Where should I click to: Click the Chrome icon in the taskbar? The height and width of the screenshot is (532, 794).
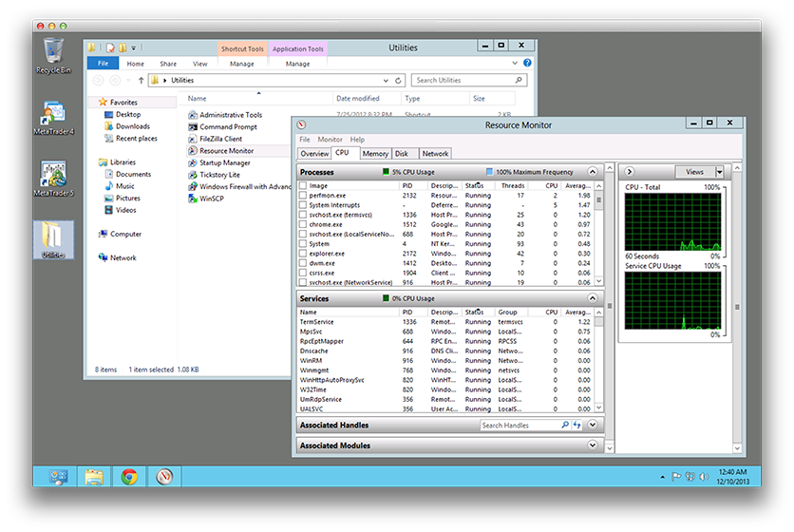[129, 477]
